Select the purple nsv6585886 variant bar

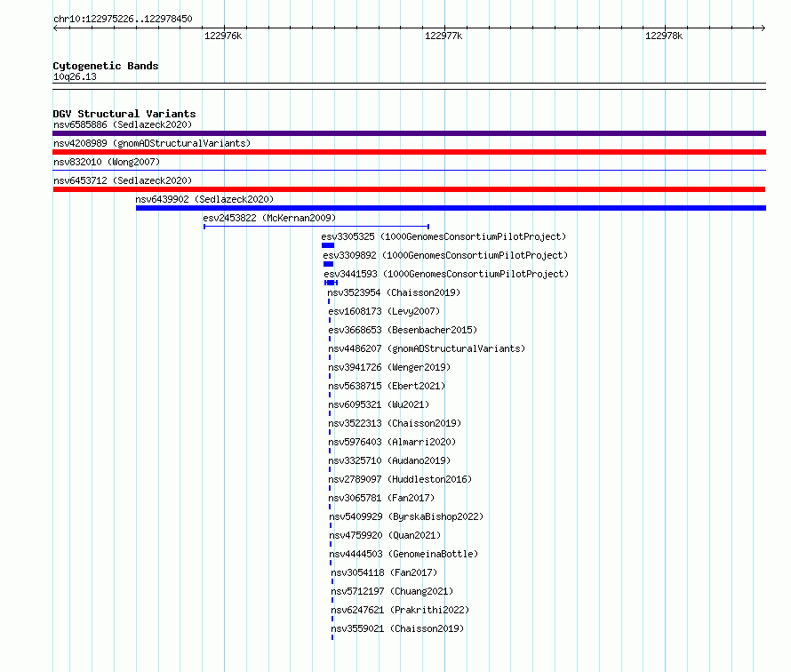coord(409,133)
